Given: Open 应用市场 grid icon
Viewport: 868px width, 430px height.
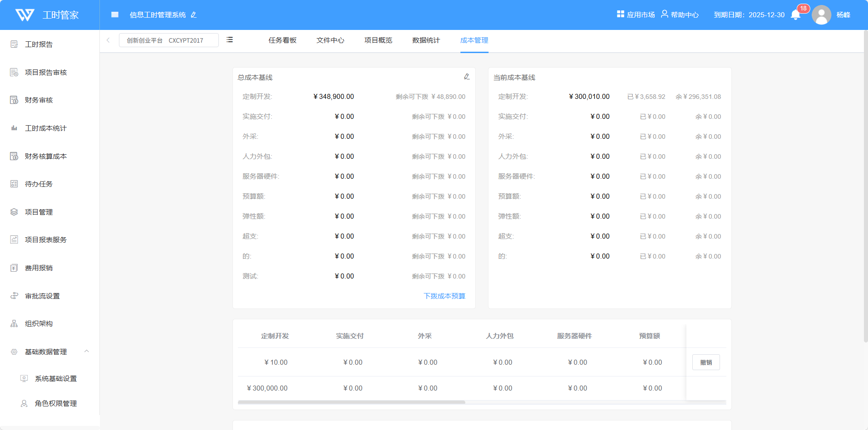Looking at the screenshot, I should (x=621, y=15).
